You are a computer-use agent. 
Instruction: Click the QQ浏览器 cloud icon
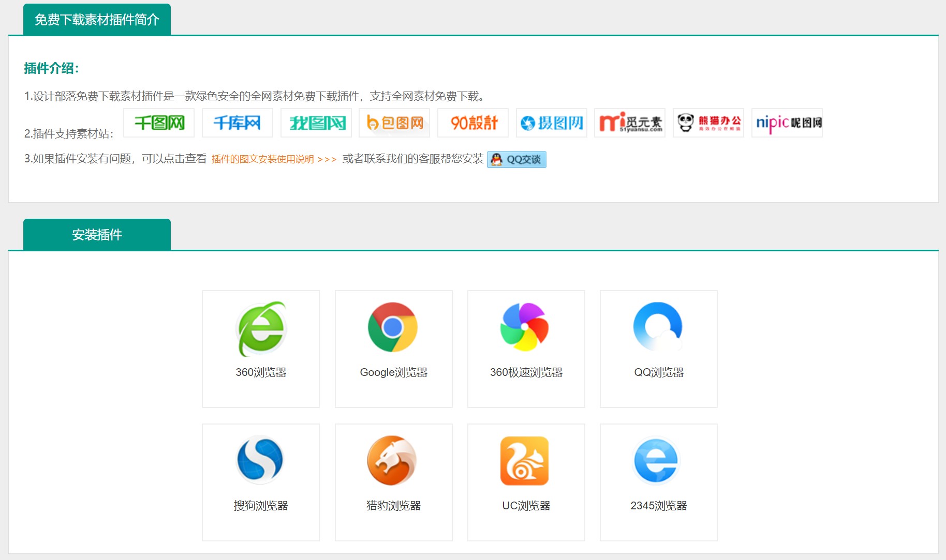point(658,327)
